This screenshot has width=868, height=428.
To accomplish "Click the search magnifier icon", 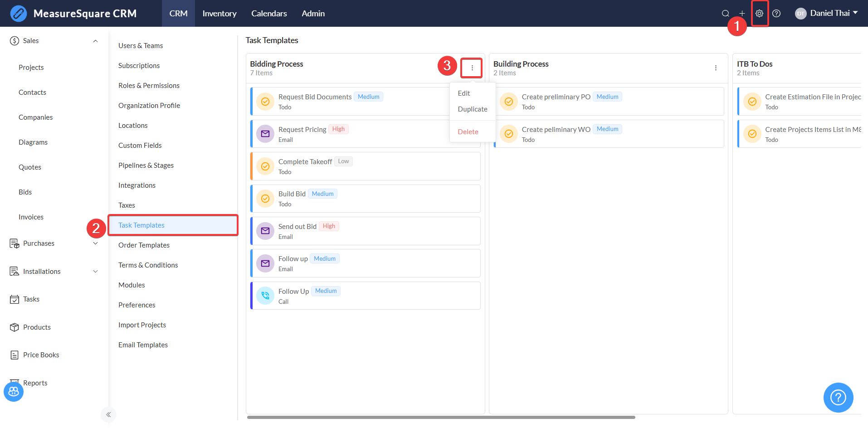I will pyautogui.click(x=726, y=14).
